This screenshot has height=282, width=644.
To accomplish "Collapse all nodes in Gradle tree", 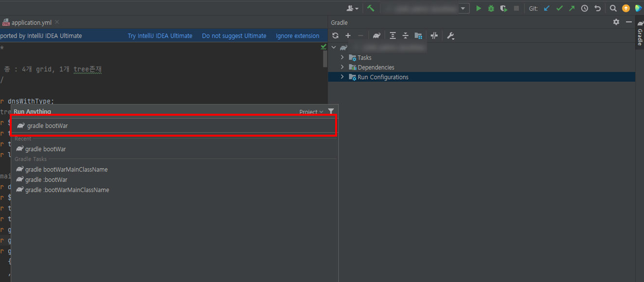I will point(405,35).
